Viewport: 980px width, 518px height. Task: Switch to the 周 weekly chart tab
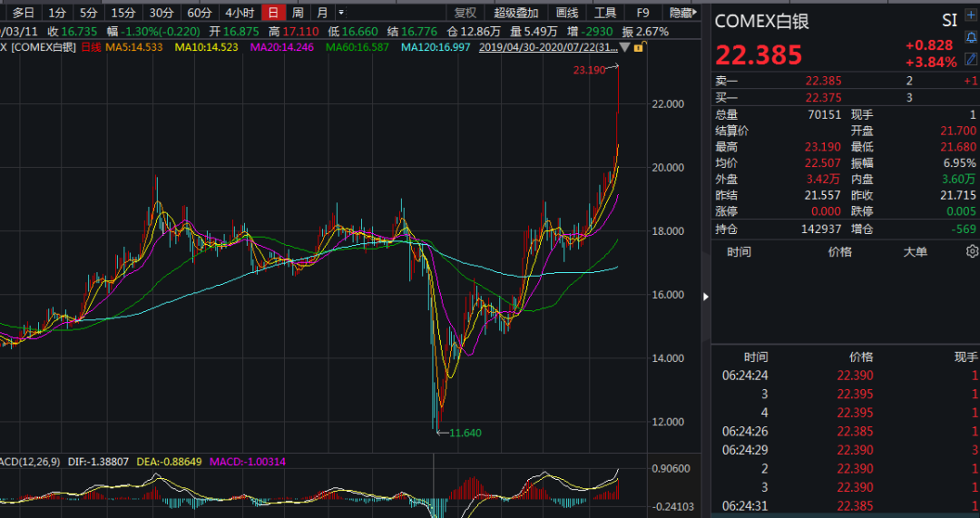(298, 13)
